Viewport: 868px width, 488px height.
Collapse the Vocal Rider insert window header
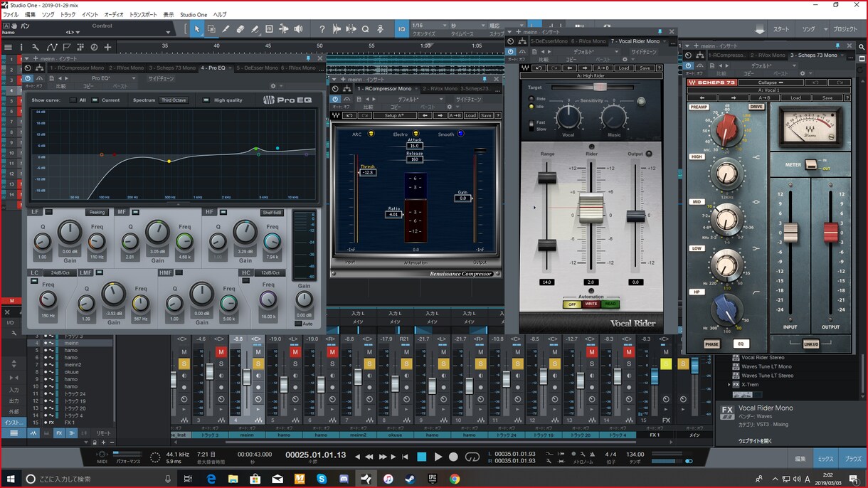point(509,32)
